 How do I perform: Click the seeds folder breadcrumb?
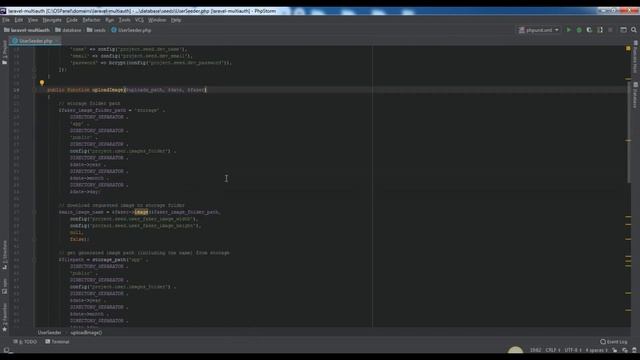96,30
